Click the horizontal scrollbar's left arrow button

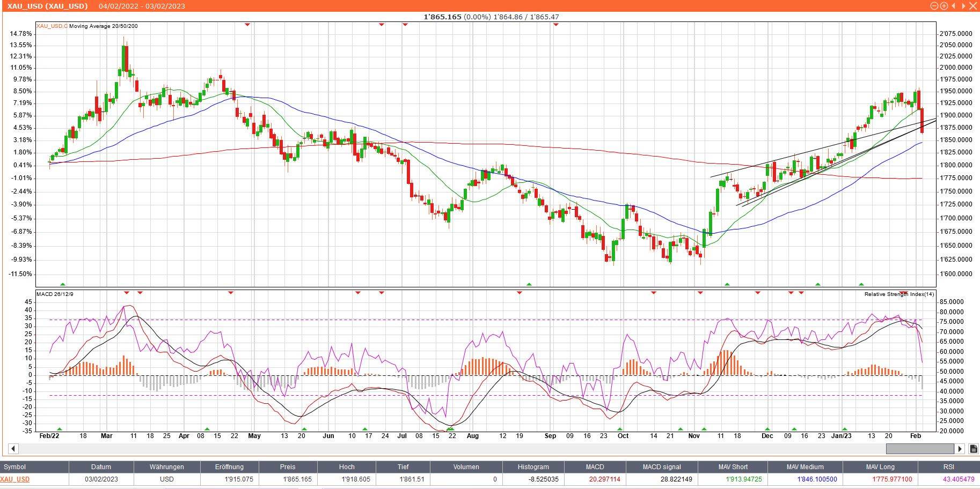pyautogui.click(x=14, y=449)
